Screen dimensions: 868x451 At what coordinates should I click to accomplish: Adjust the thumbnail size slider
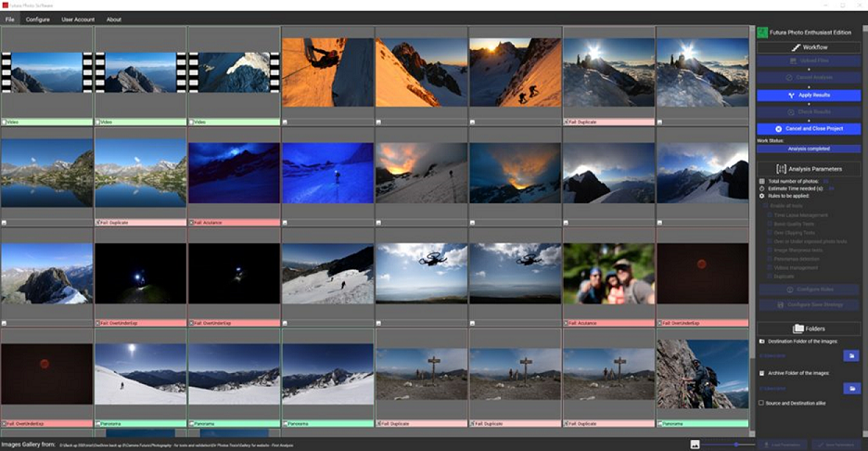[729, 445]
